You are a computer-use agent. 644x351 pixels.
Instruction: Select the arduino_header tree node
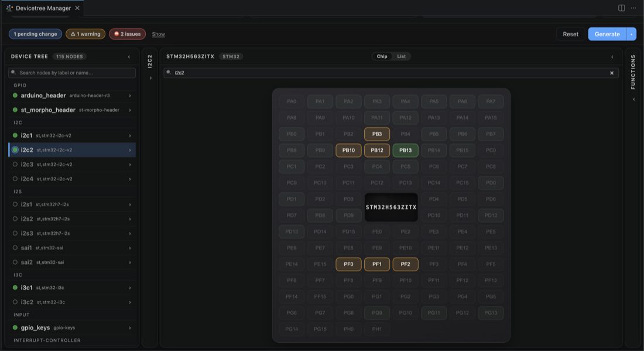[72, 96]
